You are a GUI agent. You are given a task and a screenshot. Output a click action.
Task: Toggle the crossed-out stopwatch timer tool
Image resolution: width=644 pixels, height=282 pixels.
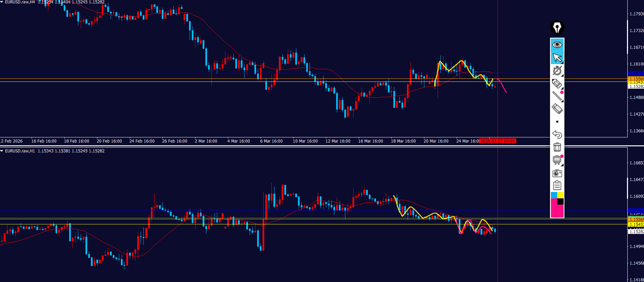(x=557, y=71)
